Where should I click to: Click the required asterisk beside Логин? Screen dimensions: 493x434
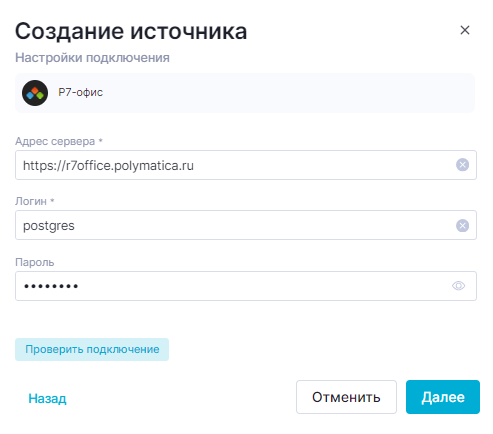click(x=52, y=200)
